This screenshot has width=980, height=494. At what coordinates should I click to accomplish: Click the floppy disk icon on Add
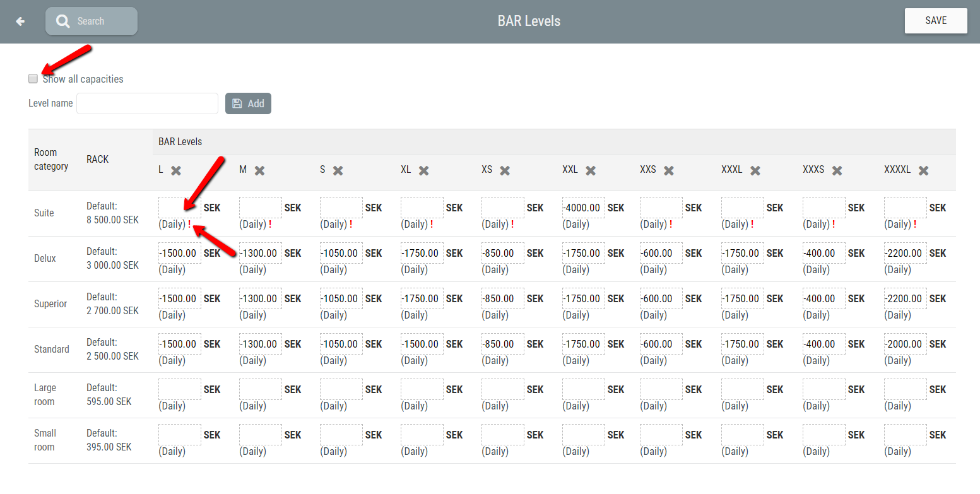click(237, 103)
